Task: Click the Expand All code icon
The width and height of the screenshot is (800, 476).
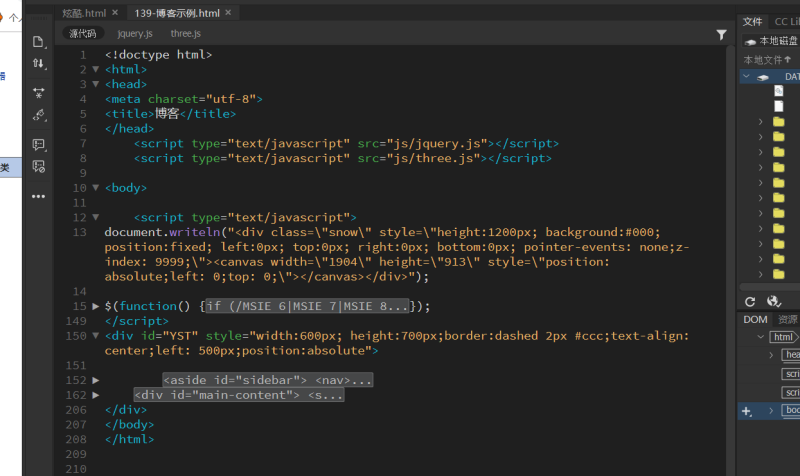Action: tap(39, 92)
